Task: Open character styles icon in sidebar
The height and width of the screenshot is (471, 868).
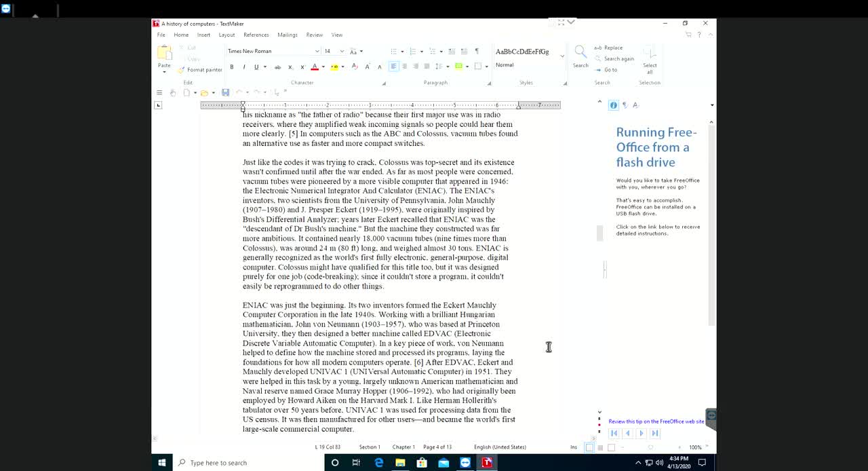Action: tap(635, 105)
